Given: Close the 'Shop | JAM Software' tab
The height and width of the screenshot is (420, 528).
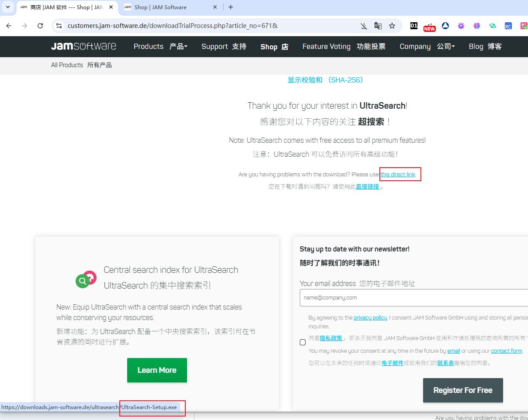Looking at the screenshot, I should (x=215, y=7).
